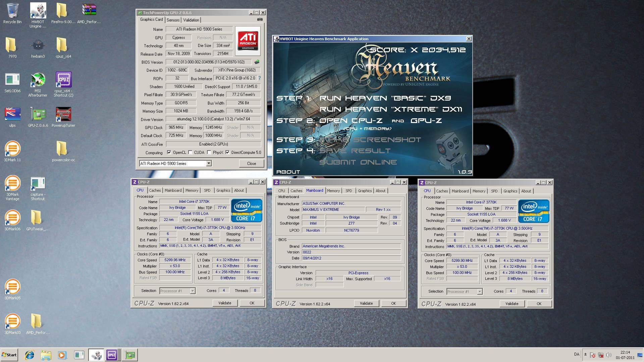Launch GPU-Z.0.6.6 desktop icon
This screenshot has height=362, width=644.
coord(38,117)
